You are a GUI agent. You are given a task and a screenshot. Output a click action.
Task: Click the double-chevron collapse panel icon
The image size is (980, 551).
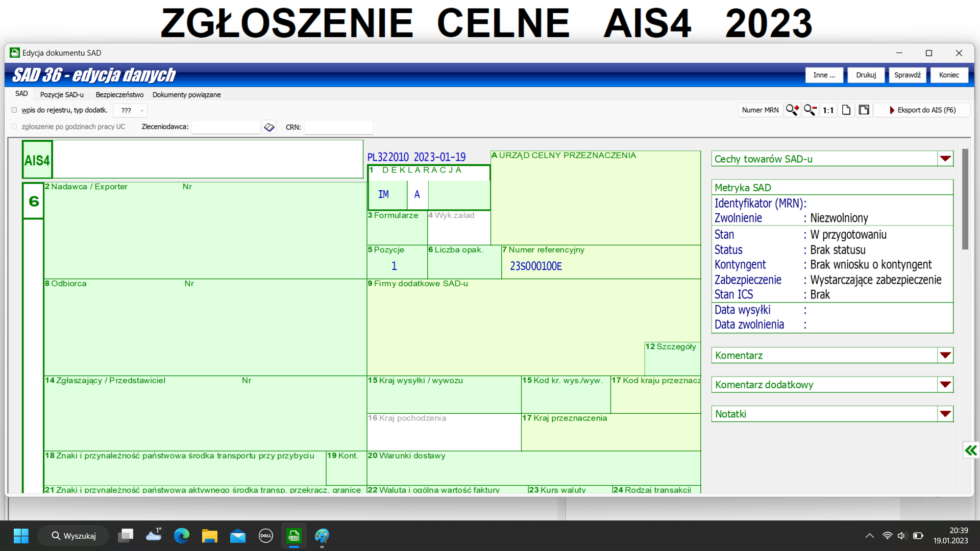pyautogui.click(x=970, y=450)
